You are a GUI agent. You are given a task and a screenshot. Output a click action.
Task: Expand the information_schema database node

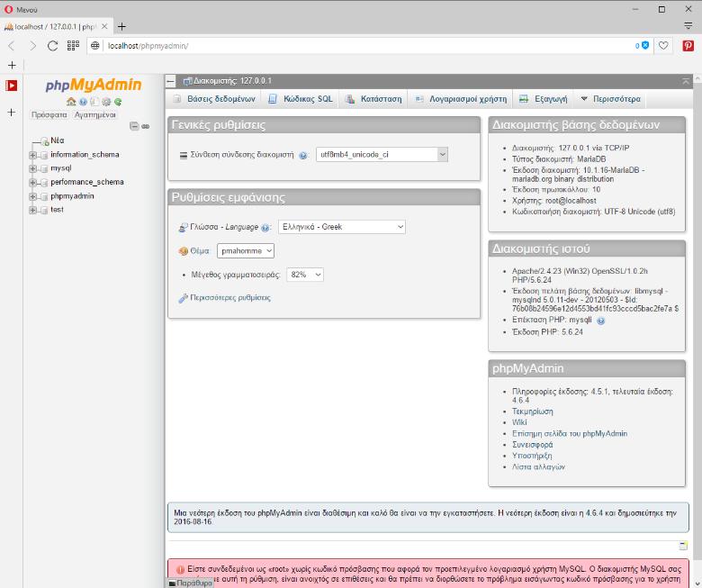click(32, 155)
